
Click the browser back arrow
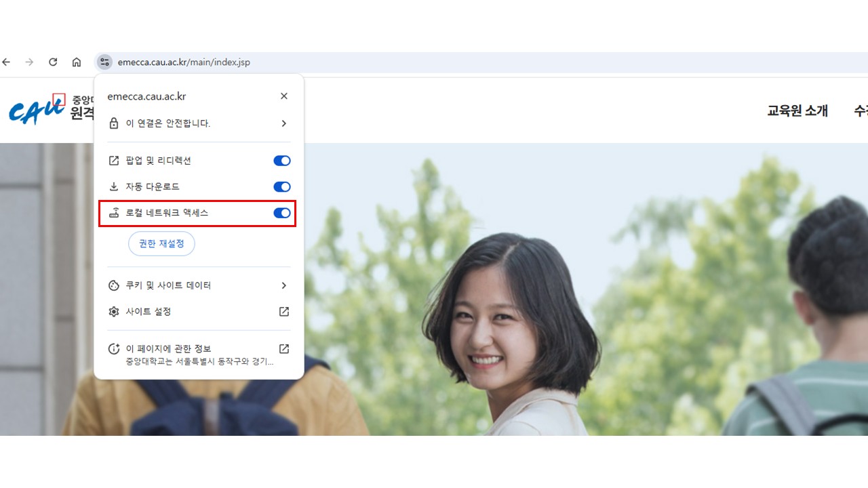7,62
